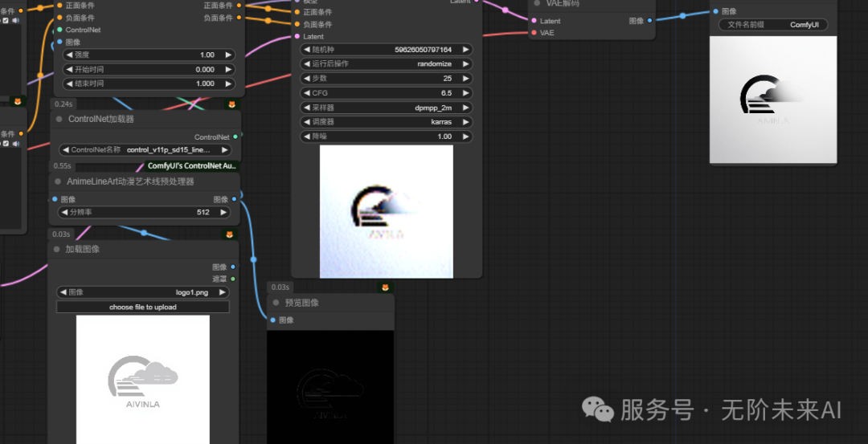This screenshot has width=868, height=444.
Task: Click ControlNet output port of ControlNet加载器
Action: click(x=235, y=136)
